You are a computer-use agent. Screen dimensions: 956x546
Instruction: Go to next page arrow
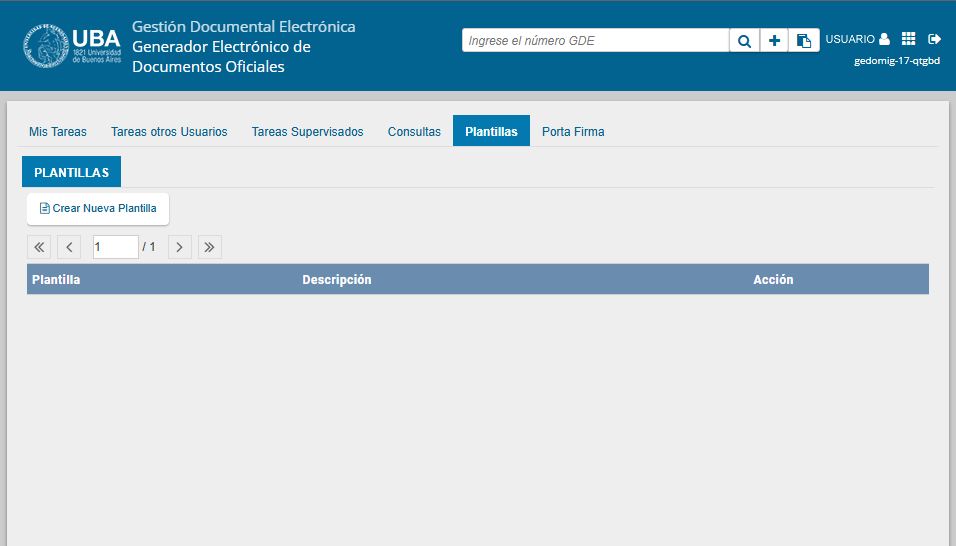[180, 247]
